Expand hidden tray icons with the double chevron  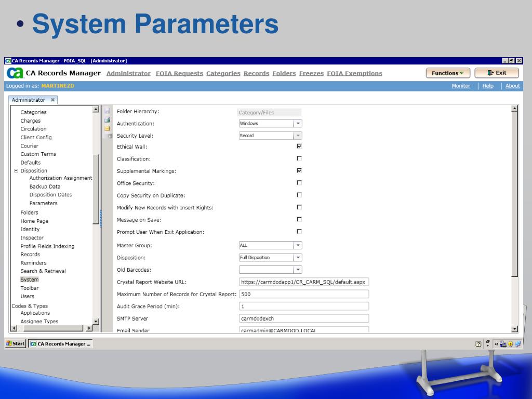point(496,344)
